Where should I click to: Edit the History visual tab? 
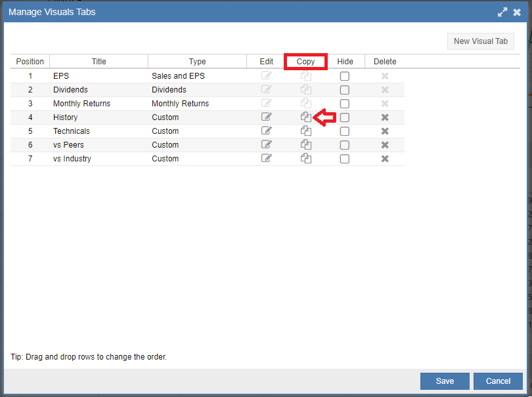(x=267, y=117)
